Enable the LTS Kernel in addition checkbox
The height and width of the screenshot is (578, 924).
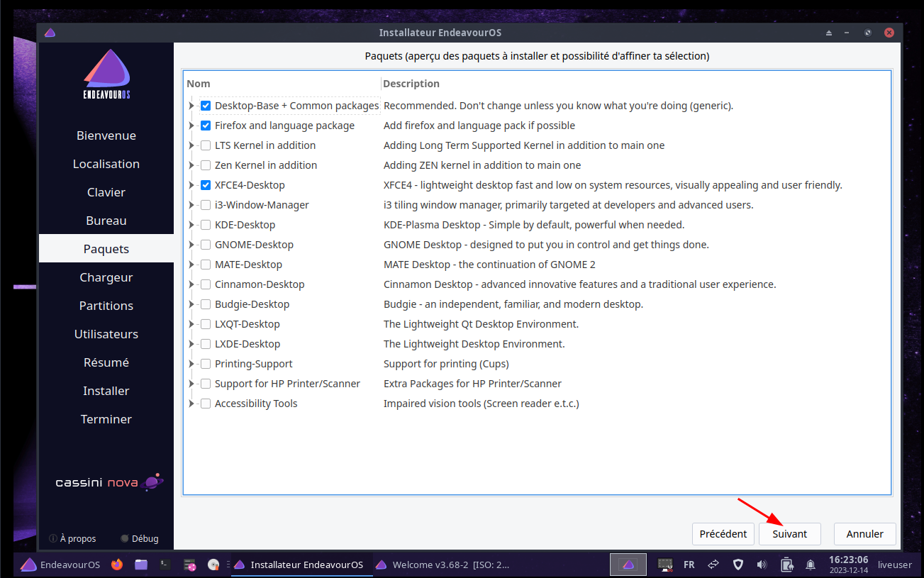coord(206,145)
